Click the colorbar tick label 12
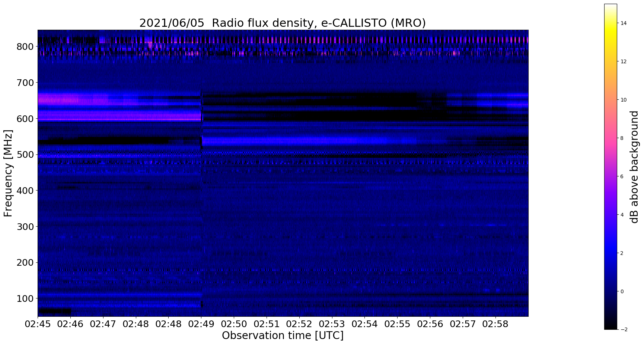Viewport: 644px width, 345px height. pos(623,62)
